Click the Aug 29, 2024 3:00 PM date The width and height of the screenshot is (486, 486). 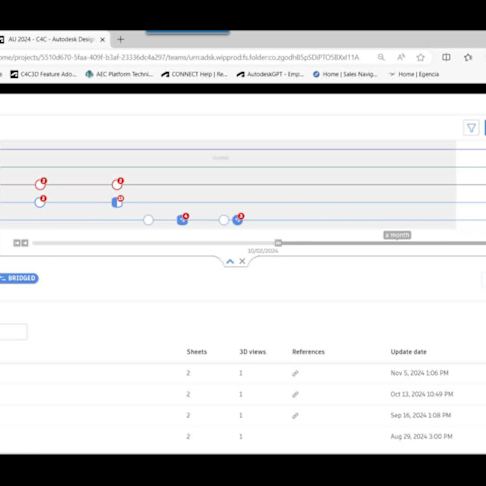pyautogui.click(x=421, y=436)
